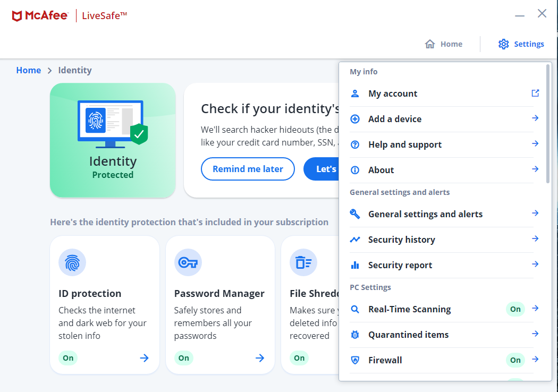Click the Remind me later button
The width and height of the screenshot is (558, 392).
pos(248,169)
